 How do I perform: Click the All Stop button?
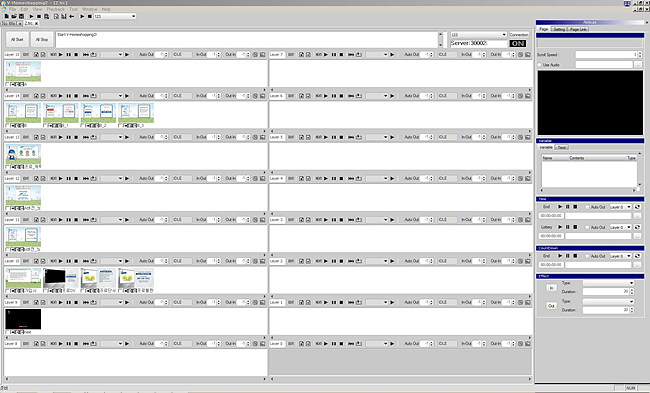(42, 40)
